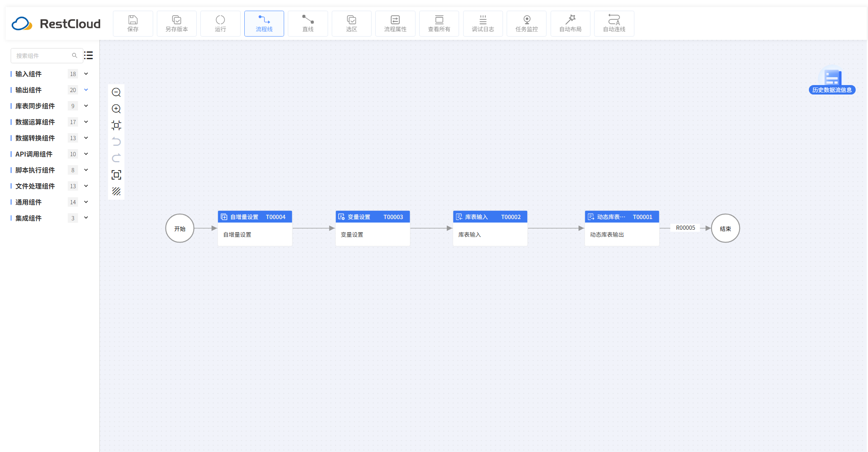Expand the 输出组件 category chevron
This screenshot has height=452, width=868.
point(86,90)
